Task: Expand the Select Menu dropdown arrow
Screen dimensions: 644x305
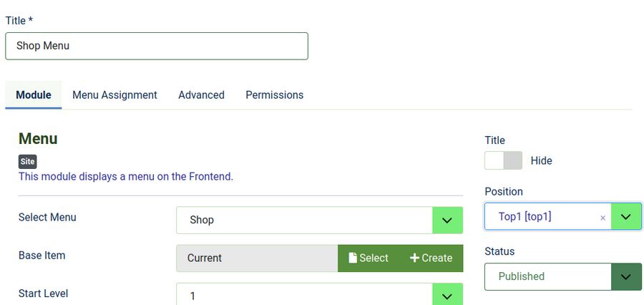Action: 447,220
